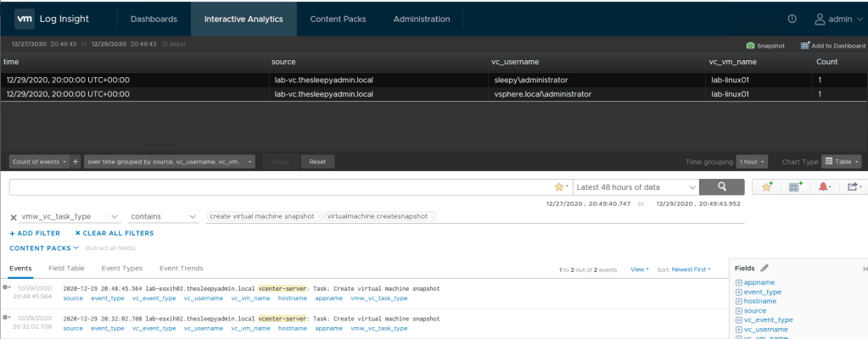Open the Latest 48 hours time range dropdown
Screen dimensions: 868x339
pyautogui.click(x=636, y=186)
